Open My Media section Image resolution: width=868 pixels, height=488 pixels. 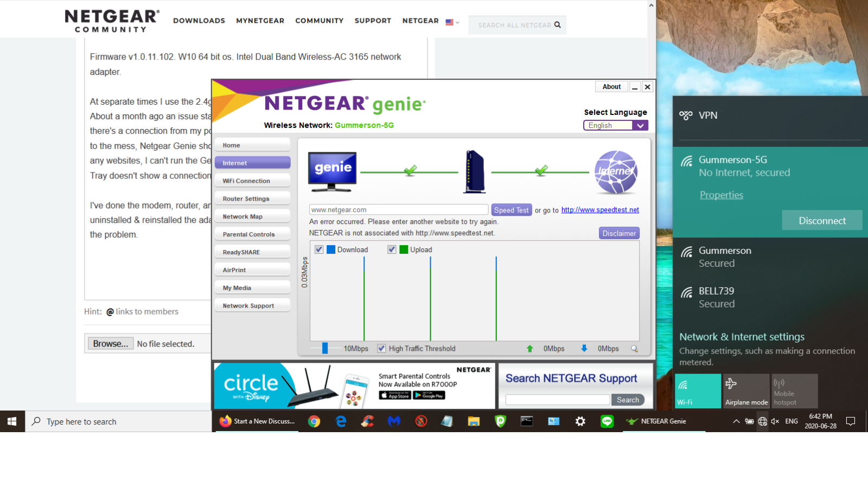tap(252, 288)
